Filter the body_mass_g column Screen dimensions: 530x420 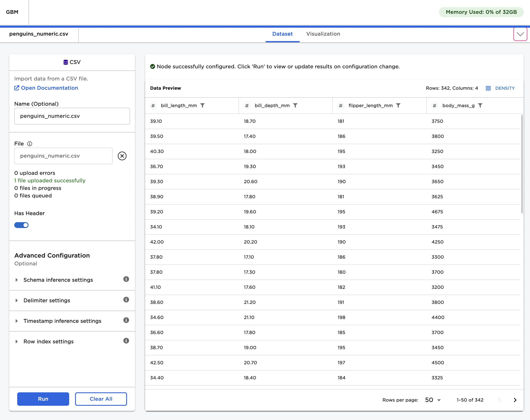tap(481, 105)
